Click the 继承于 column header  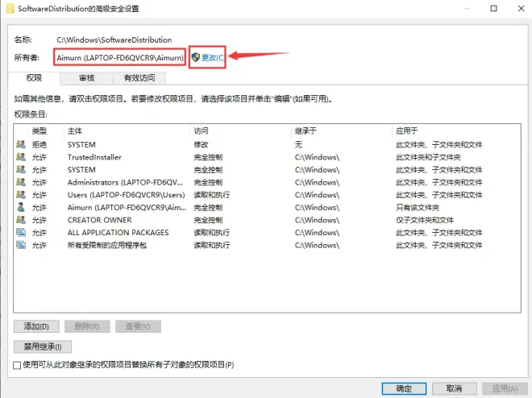coord(305,131)
